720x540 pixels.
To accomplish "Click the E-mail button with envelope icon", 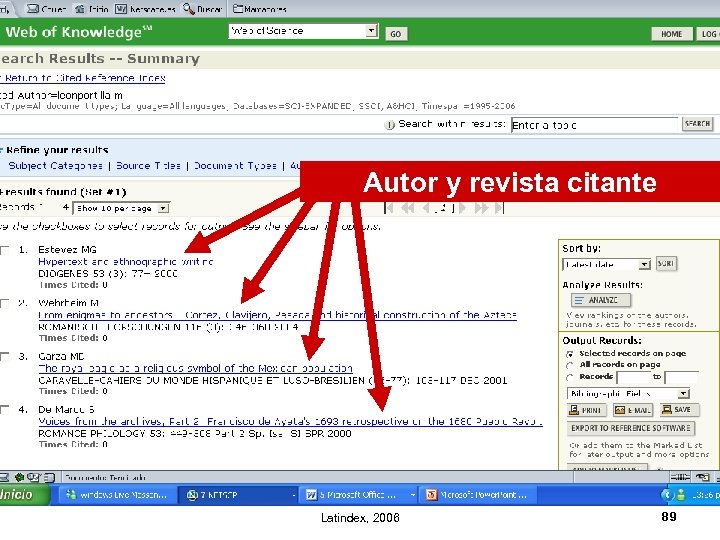I will pyautogui.click(x=633, y=410).
